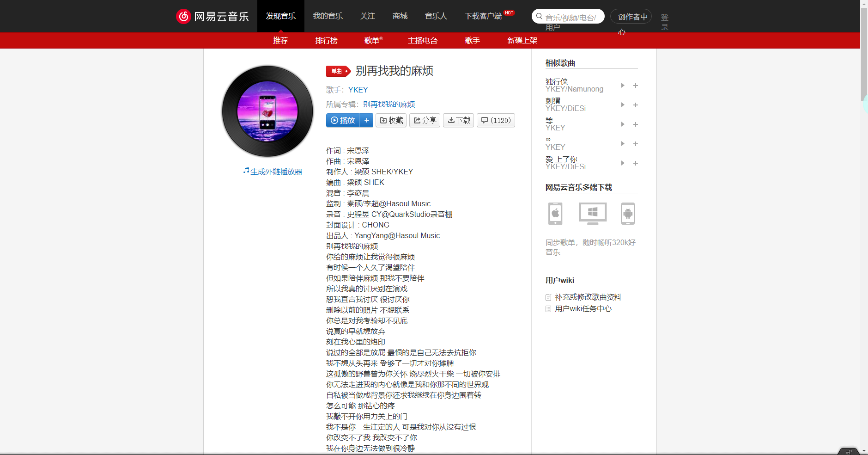
Task: Play the similar song 刺猬
Action: pos(622,105)
